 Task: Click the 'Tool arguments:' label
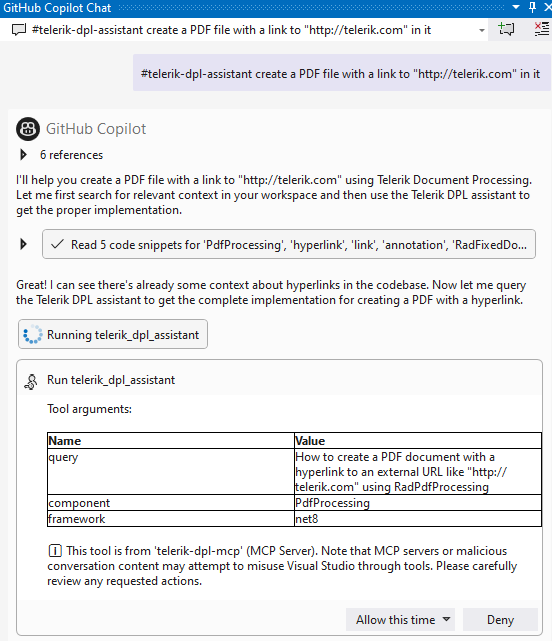90,409
